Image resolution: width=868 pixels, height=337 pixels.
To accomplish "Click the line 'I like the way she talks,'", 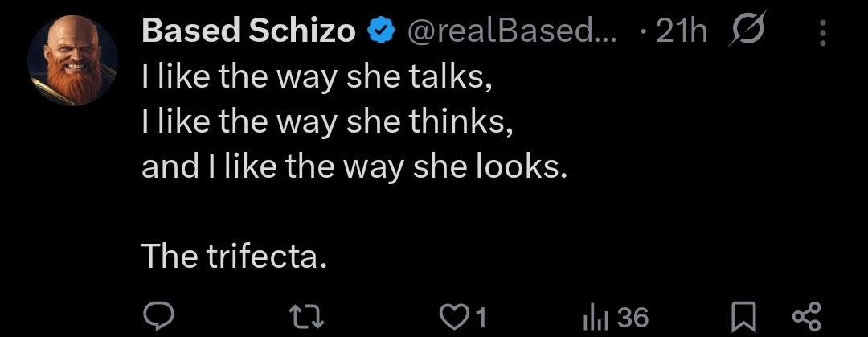I will [315, 77].
